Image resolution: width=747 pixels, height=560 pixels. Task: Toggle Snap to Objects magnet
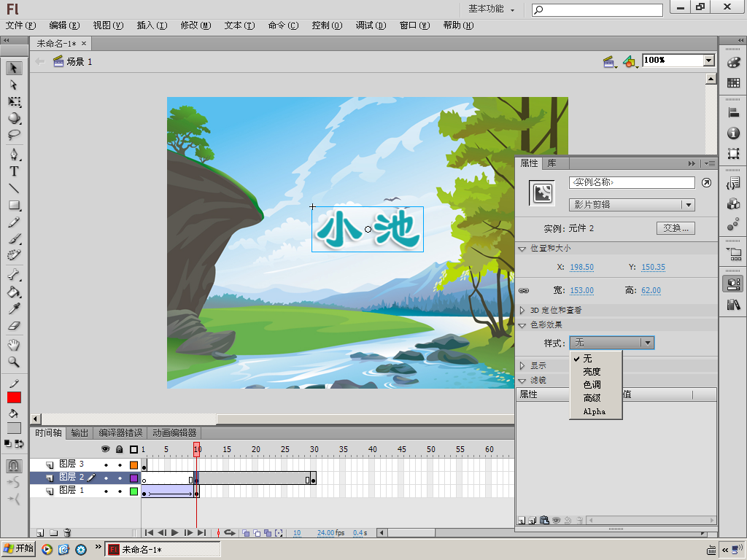[x=14, y=465]
